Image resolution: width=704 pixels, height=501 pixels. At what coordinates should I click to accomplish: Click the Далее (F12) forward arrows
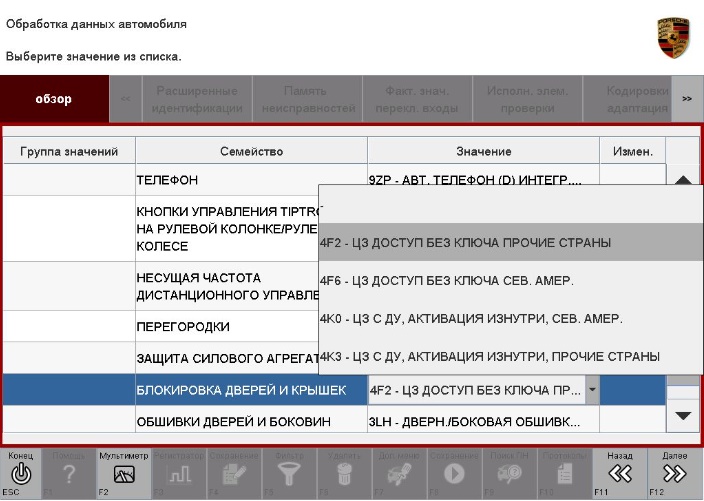point(675,473)
